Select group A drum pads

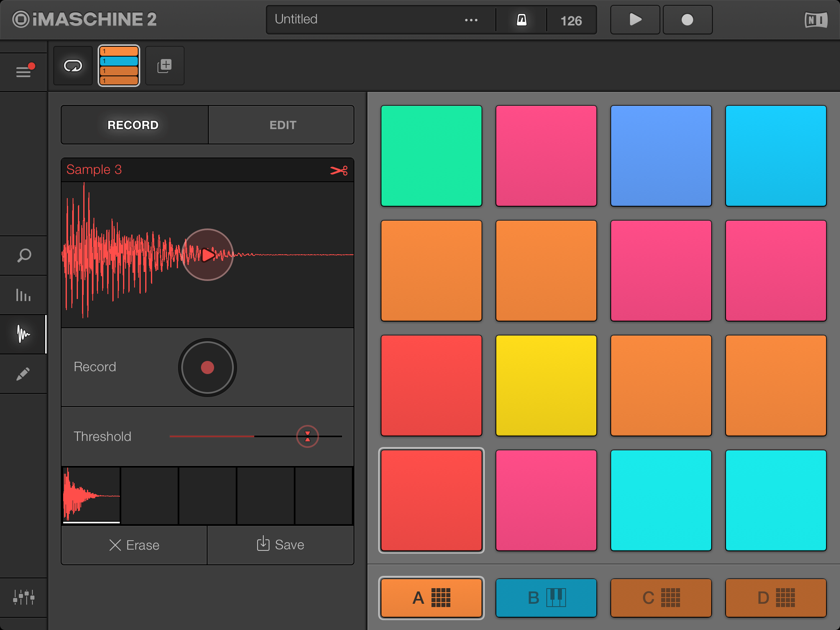pos(431,598)
